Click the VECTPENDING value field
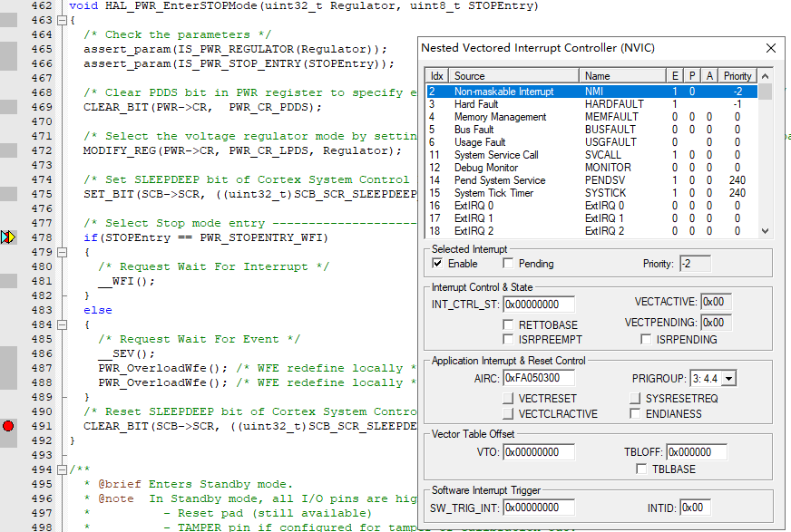This screenshot has width=791, height=532. 717,323
